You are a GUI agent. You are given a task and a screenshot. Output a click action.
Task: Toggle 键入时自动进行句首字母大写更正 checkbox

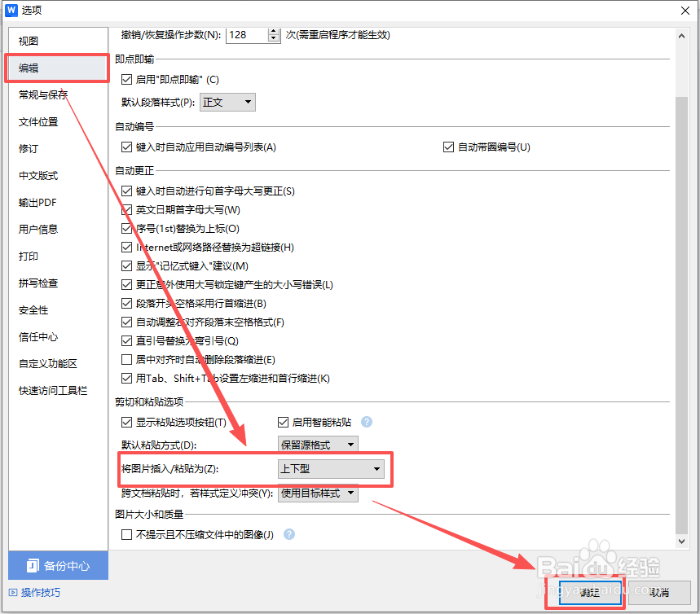[x=127, y=191]
